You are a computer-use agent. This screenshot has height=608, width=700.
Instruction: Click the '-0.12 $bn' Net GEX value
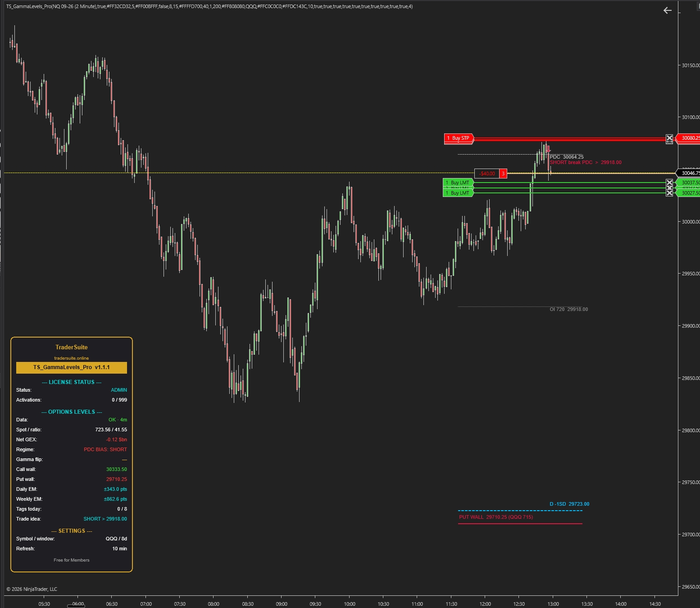click(116, 439)
